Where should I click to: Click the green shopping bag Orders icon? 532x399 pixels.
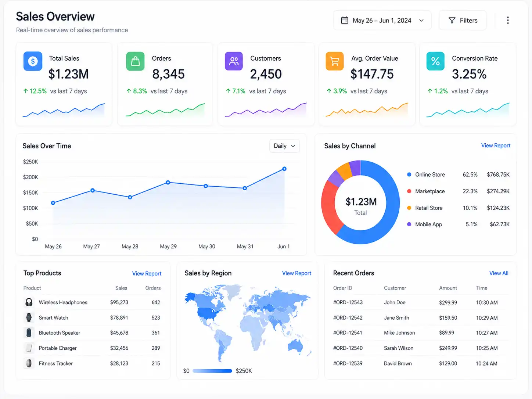pyautogui.click(x=135, y=61)
